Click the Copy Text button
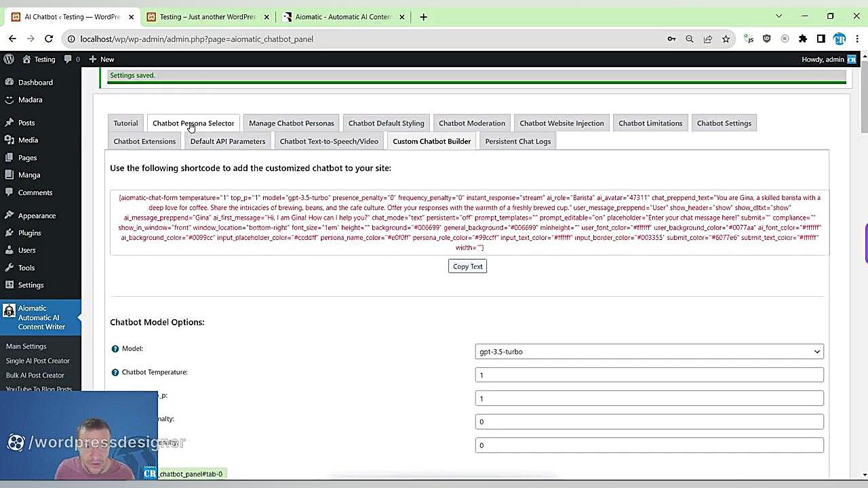Image resolution: width=868 pixels, height=488 pixels. (467, 266)
